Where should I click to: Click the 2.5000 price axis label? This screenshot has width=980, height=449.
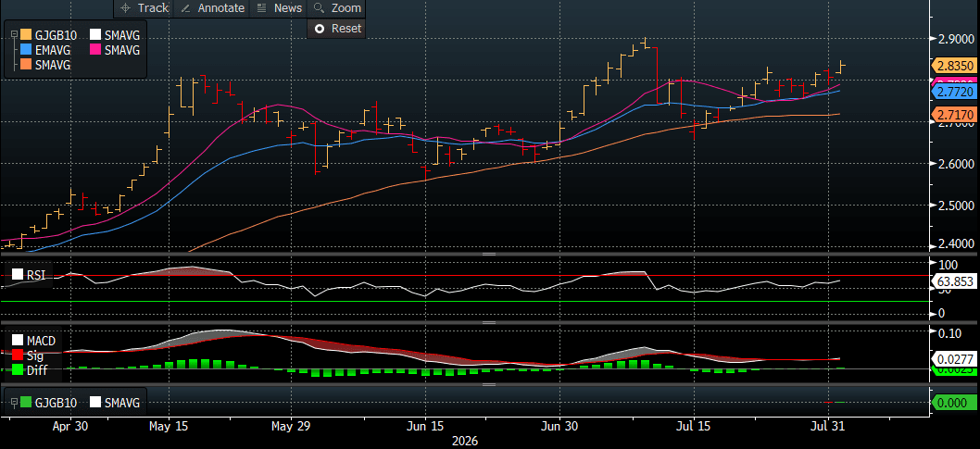tap(956, 206)
